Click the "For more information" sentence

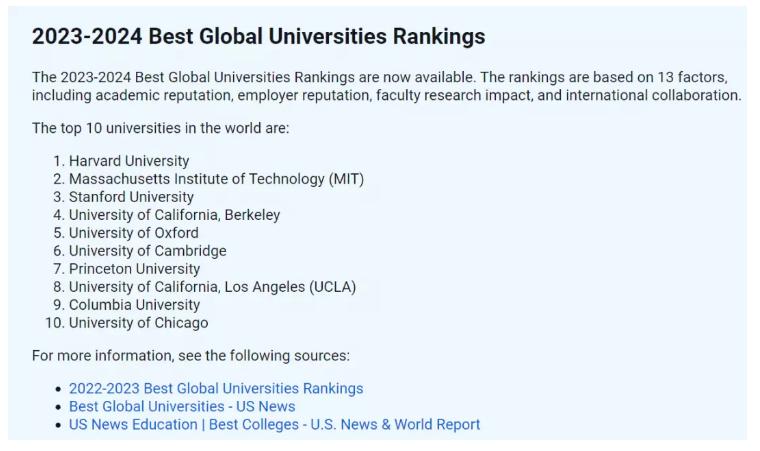tap(190, 355)
